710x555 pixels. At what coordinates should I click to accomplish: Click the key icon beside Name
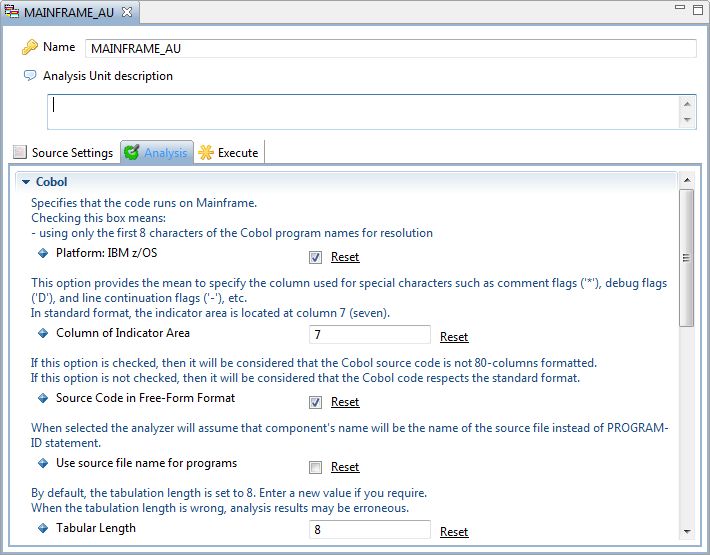[x=30, y=48]
